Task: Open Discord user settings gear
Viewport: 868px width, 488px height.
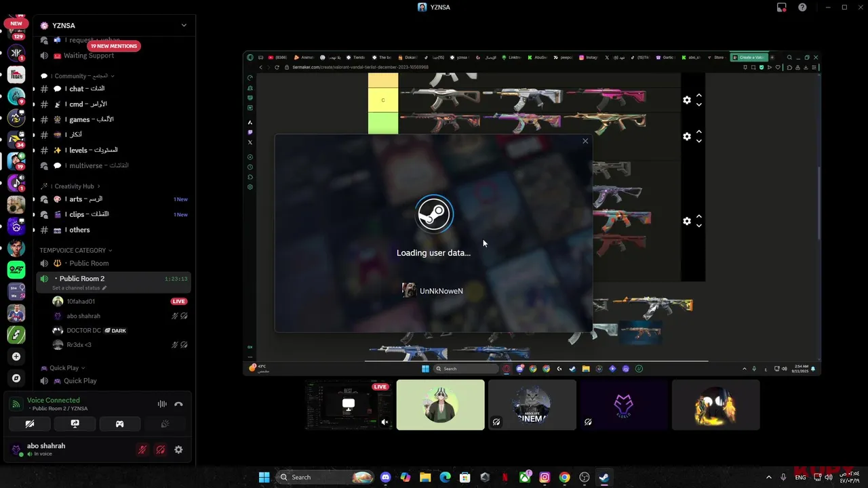Action: pyautogui.click(x=178, y=449)
